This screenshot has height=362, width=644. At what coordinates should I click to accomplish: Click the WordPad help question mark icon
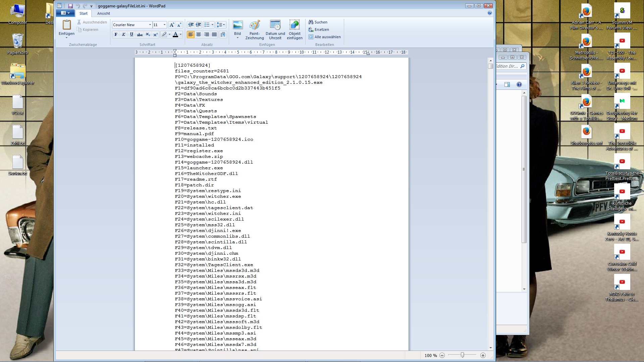click(x=490, y=13)
